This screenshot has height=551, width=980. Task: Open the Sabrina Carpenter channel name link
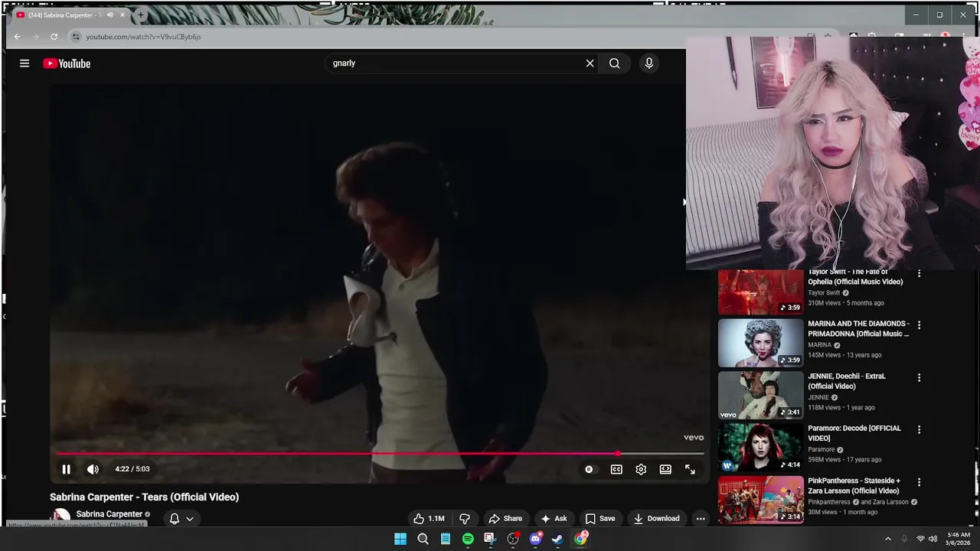[x=109, y=514]
